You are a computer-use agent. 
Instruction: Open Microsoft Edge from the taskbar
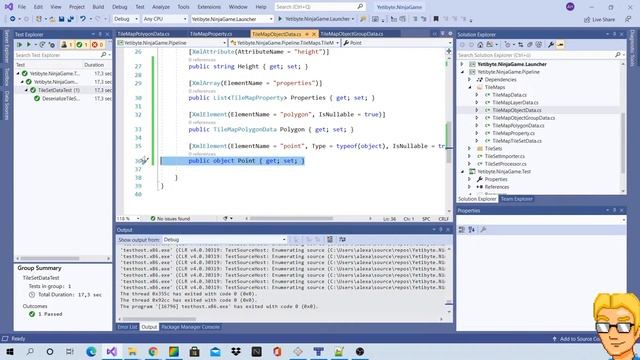click(91, 351)
